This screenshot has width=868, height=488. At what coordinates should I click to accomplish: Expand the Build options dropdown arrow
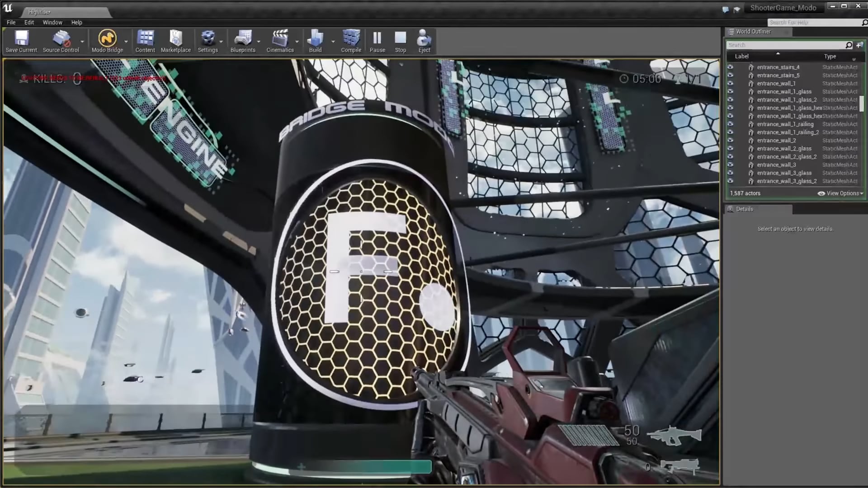[x=333, y=42]
